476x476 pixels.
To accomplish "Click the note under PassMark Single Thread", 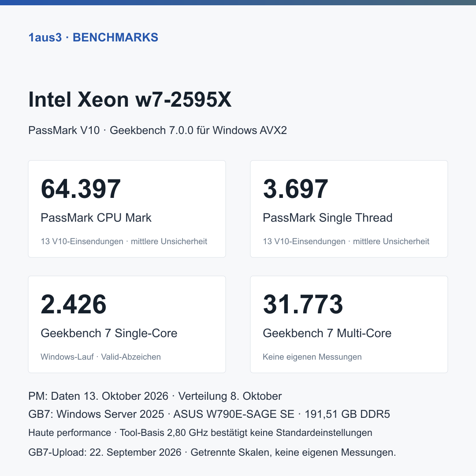I will coord(346,242).
